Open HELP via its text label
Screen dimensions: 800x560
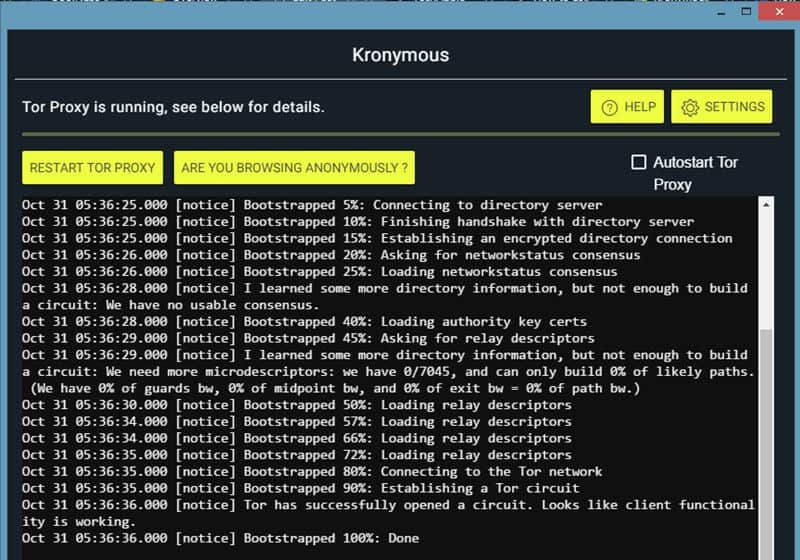tap(640, 107)
